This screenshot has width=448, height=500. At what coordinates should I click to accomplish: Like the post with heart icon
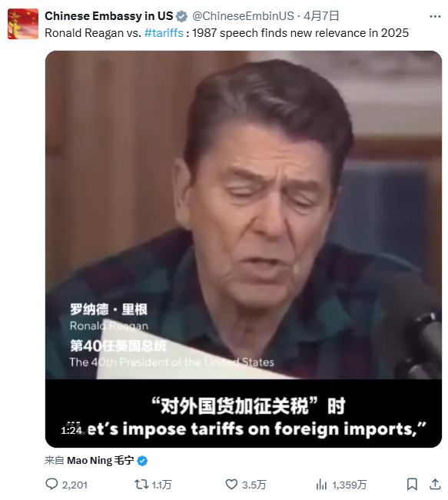coord(231,485)
